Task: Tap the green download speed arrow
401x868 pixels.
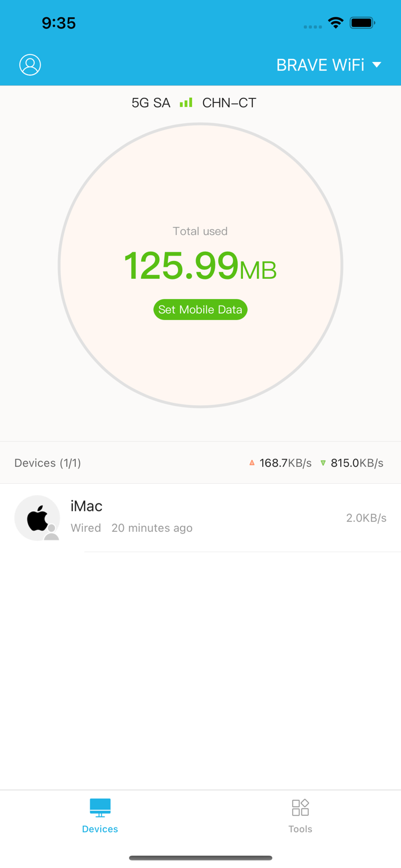Action: pos(323,462)
